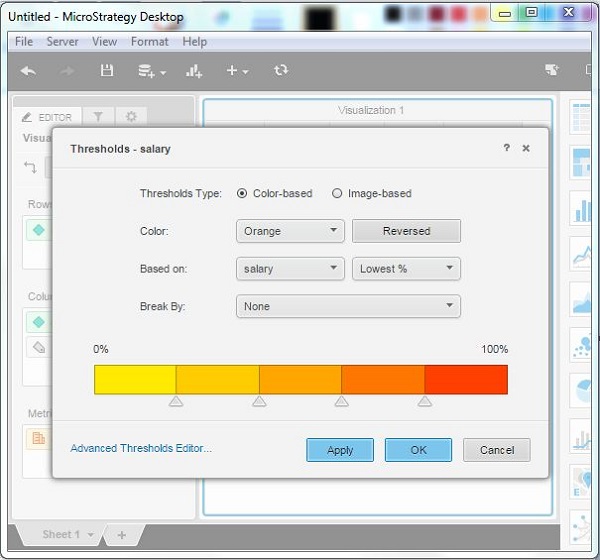This screenshot has width=600, height=560.
Task: Select the bar chart visualization icon
Action: click(581, 210)
